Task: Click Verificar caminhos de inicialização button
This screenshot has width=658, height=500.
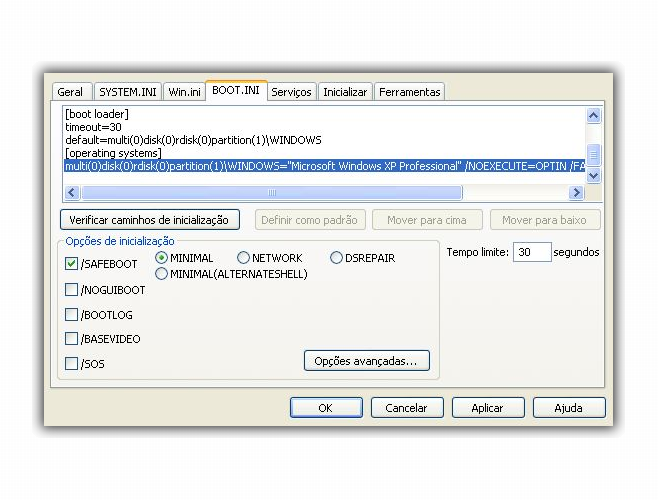Action: tap(149, 220)
